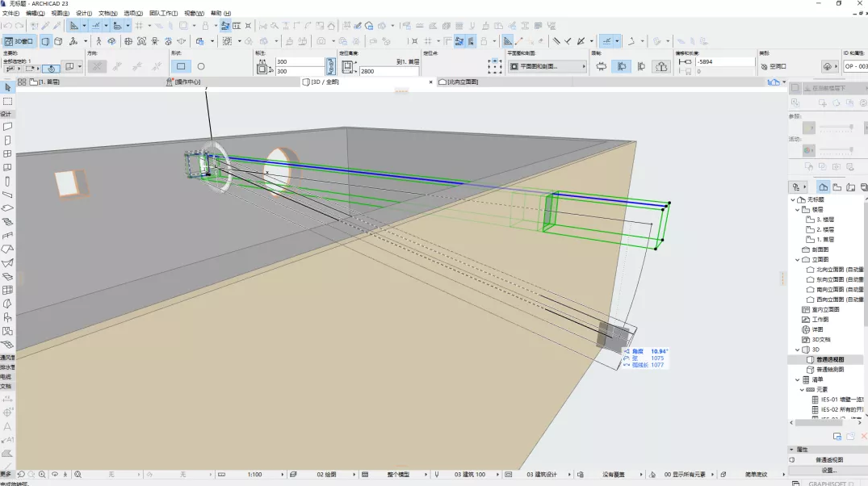Click the 3D窗口 button
Viewport: 868px width, 486px height.
pos(19,41)
